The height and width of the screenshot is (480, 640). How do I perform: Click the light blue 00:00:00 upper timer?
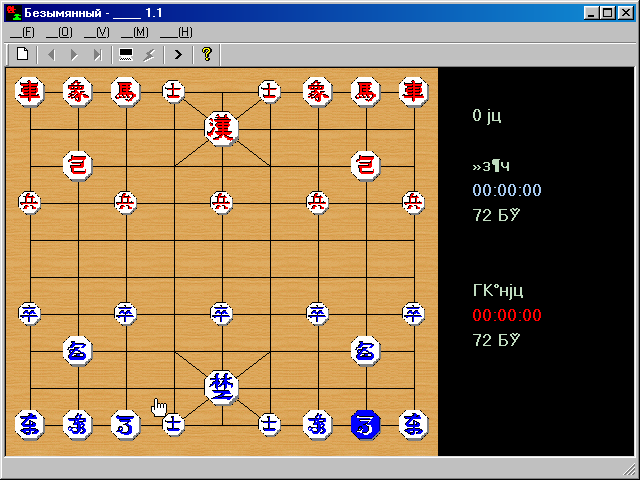507,190
